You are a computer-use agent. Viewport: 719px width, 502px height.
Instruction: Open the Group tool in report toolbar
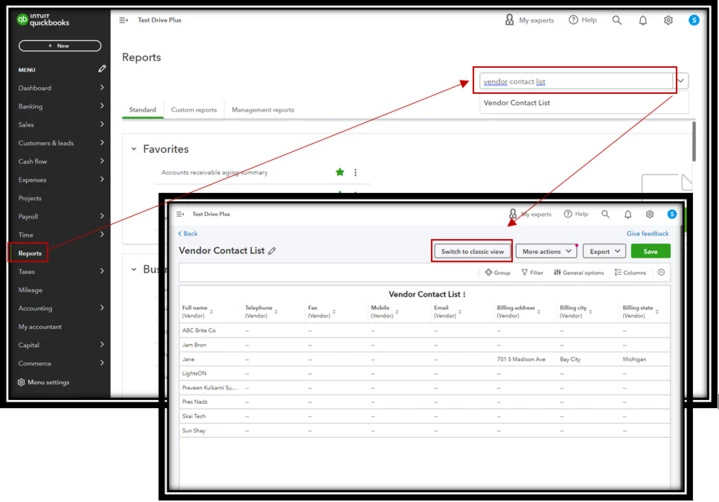(498, 272)
